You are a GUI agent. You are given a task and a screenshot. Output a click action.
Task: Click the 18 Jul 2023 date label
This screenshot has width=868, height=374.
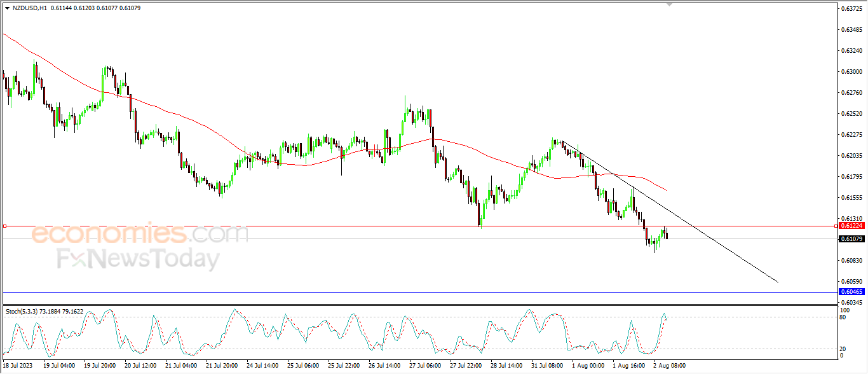[17, 366]
